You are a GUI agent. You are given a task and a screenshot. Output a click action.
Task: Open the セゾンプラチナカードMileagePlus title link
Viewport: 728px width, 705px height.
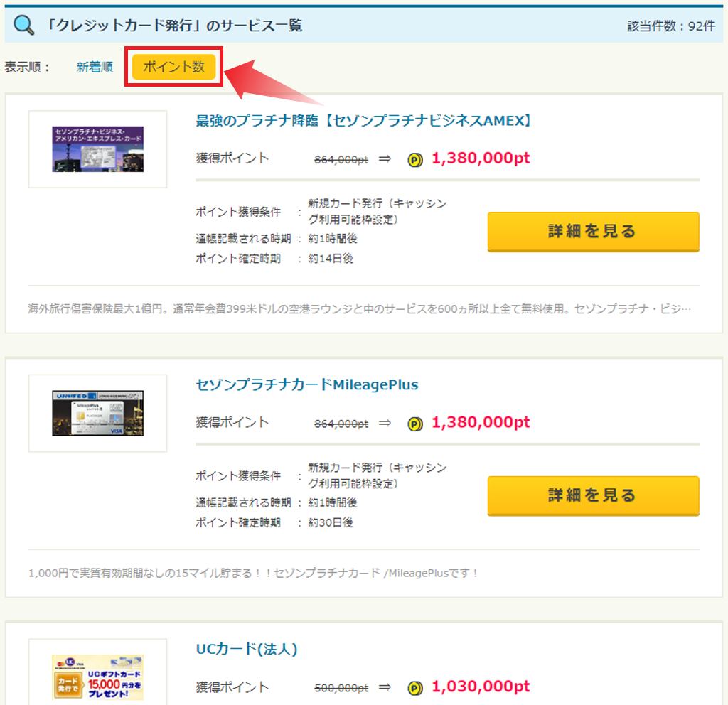click(307, 384)
